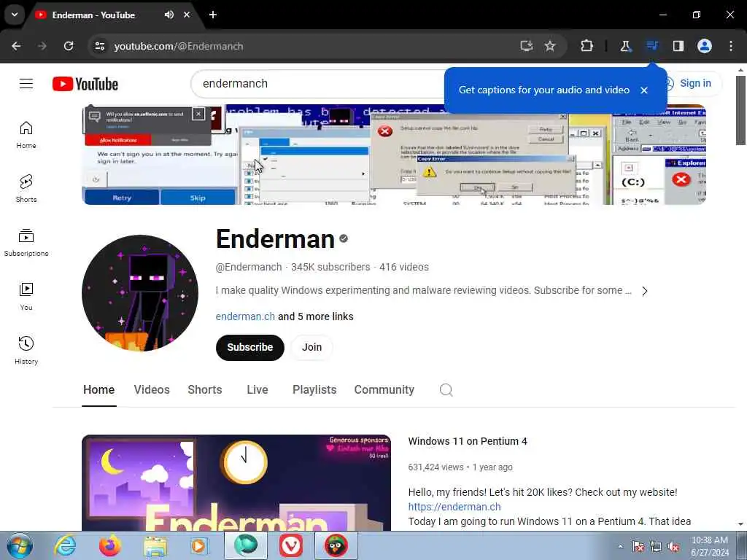Go back with the browser back arrow
The height and width of the screenshot is (560, 747).
16,46
